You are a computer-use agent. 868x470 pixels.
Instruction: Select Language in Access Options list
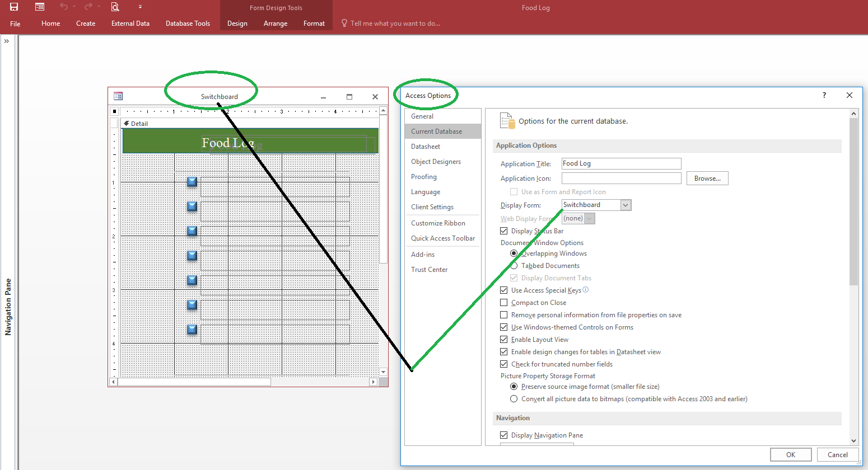442,192
